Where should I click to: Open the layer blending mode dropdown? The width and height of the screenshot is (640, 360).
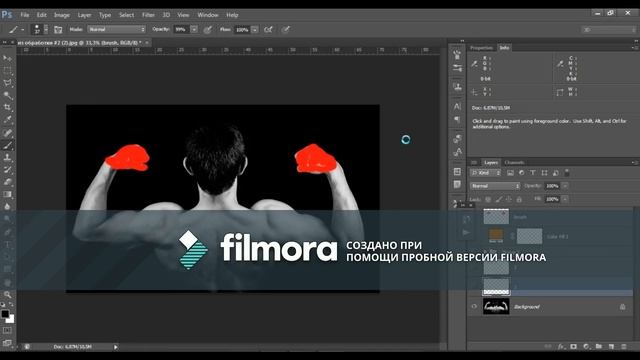[x=495, y=186]
